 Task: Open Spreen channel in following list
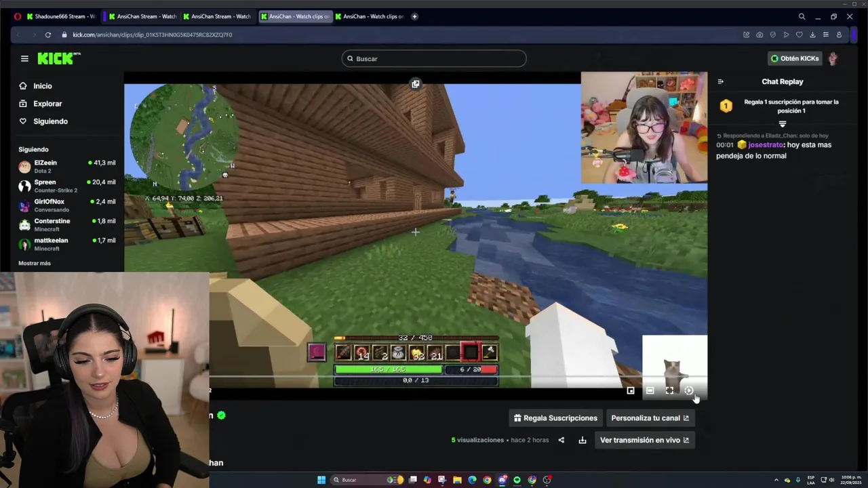pyautogui.click(x=67, y=186)
